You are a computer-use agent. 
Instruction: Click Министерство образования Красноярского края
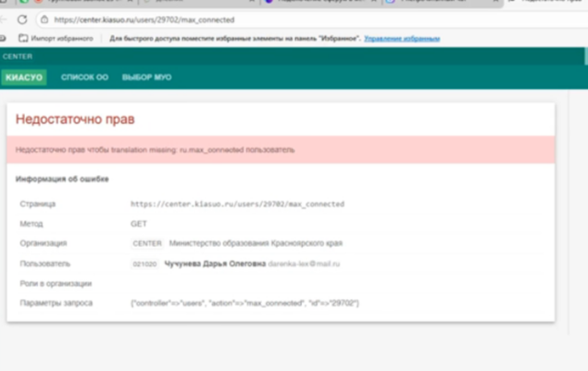(256, 243)
